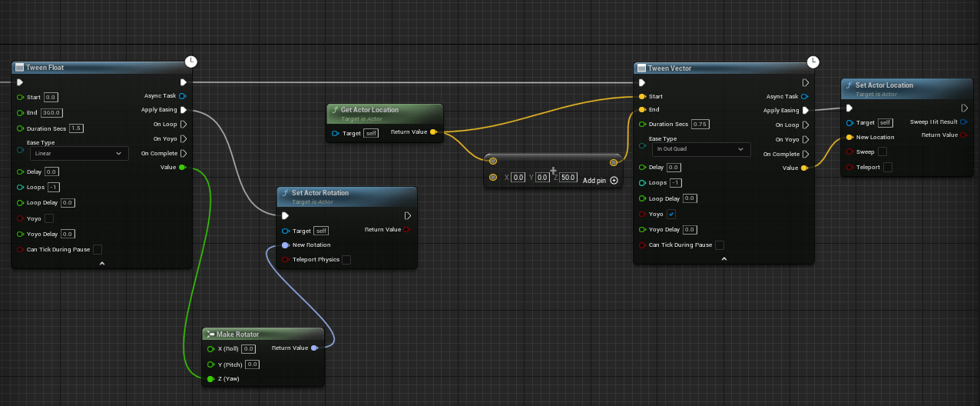Click the clock latent icon on Tween Float node
The width and height of the screenshot is (980, 406).
(x=191, y=62)
